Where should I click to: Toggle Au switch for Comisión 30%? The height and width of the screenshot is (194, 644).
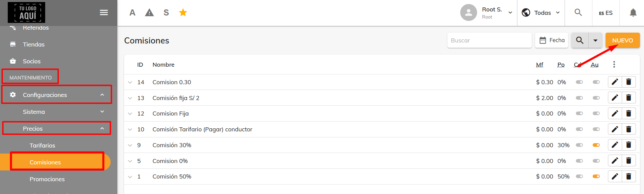click(x=596, y=145)
